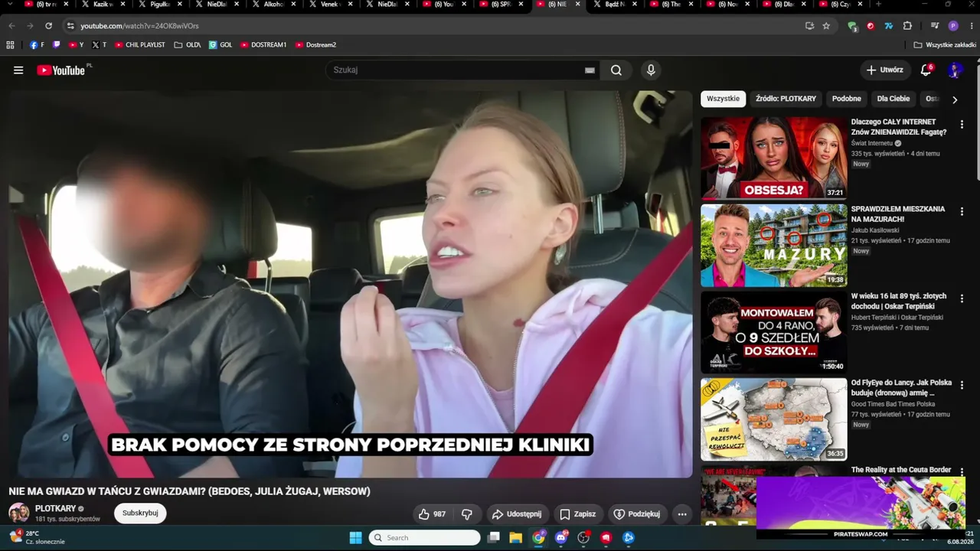Open more actions menu under the video
Image resolution: width=980 pixels, height=551 pixels.
click(682, 514)
